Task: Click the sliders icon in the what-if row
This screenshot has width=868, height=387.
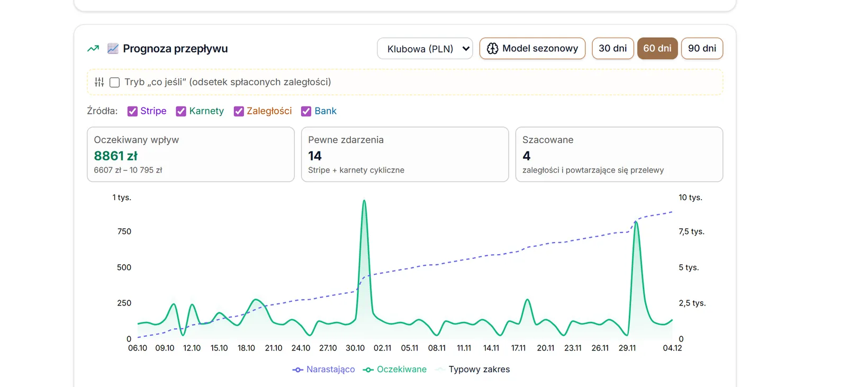Action: coord(100,82)
